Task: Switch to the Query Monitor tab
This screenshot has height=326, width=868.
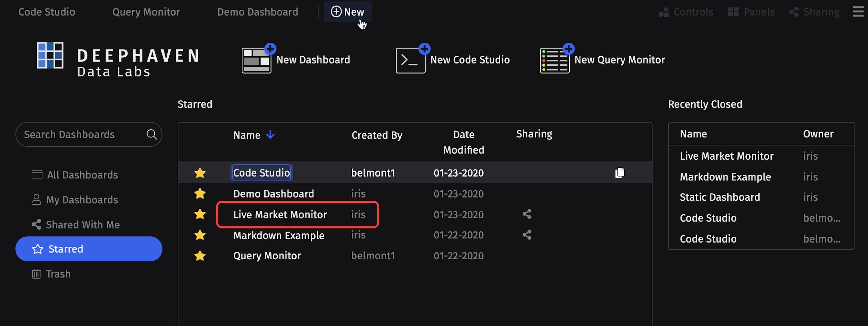Action: [x=146, y=12]
